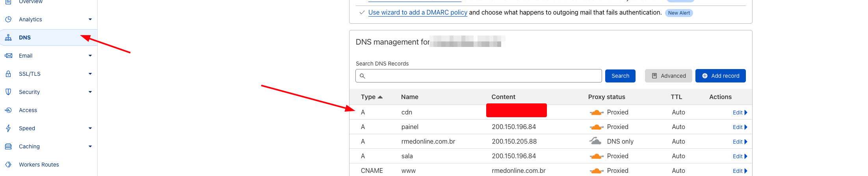Click the Workers Routes diamond icon
This screenshot has width=868, height=176.
tap(8, 165)
